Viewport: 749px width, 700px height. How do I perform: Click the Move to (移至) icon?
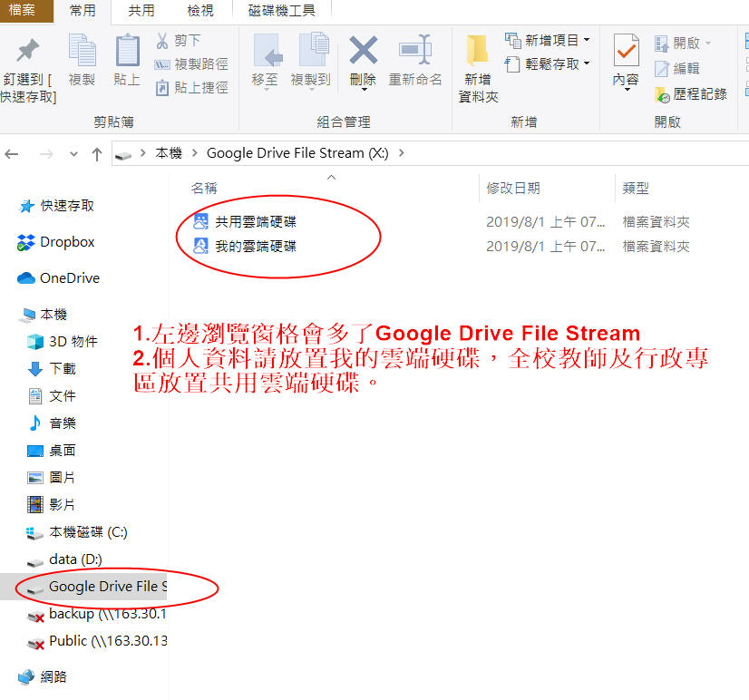(267, 50)
